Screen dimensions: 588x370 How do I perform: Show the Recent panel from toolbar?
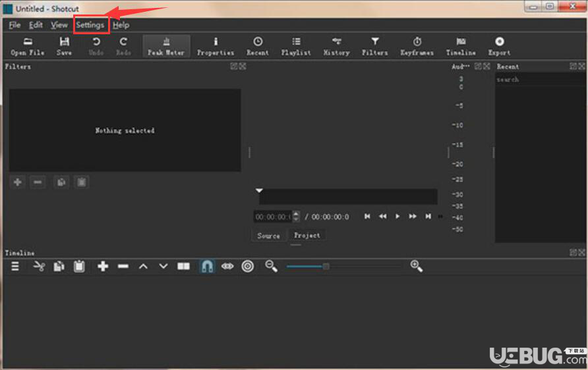tap(258, 47)
